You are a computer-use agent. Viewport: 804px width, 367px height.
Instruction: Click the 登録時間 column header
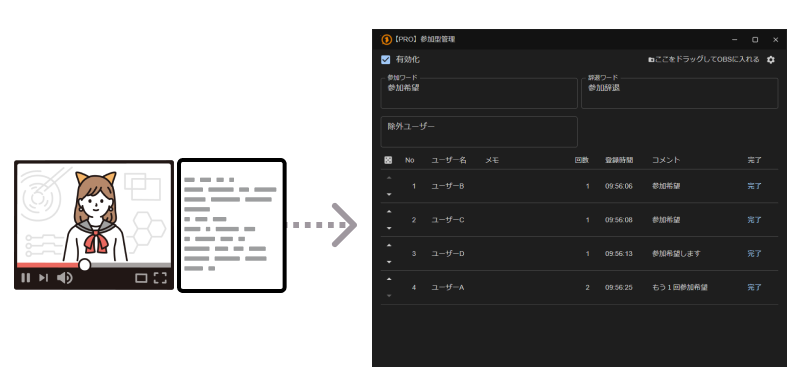pos(619,160)
